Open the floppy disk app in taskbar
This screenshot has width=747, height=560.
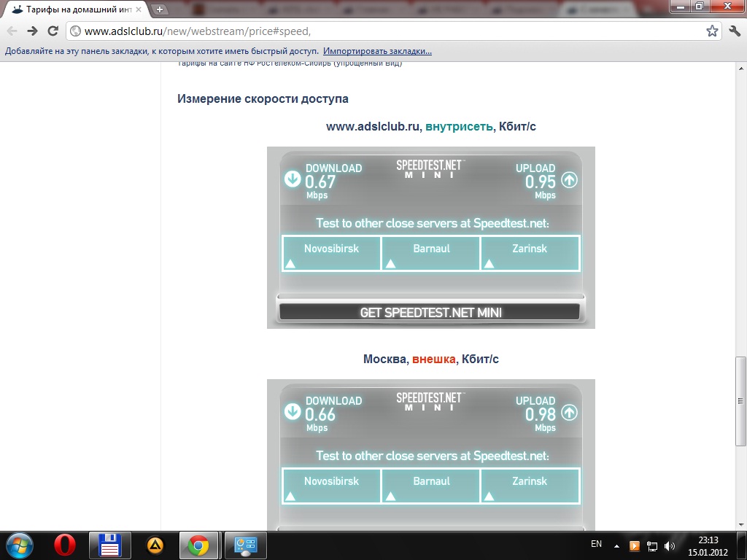click(109, 545)
